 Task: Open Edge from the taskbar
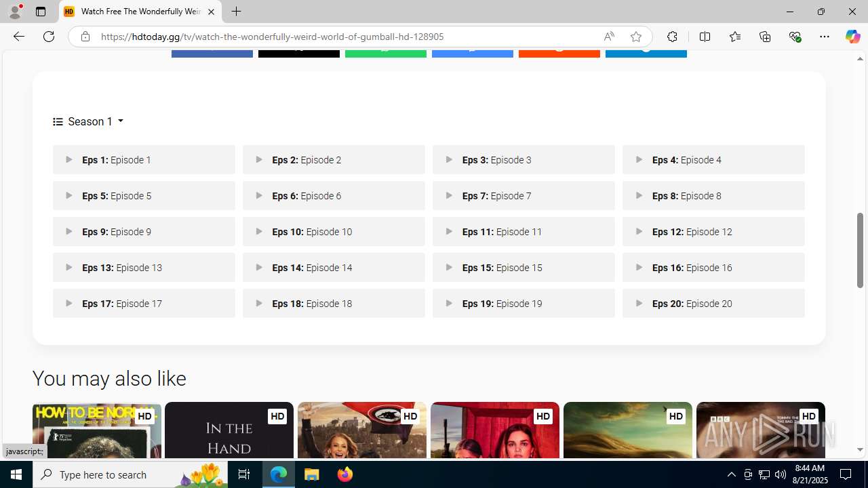click(279, 474)
